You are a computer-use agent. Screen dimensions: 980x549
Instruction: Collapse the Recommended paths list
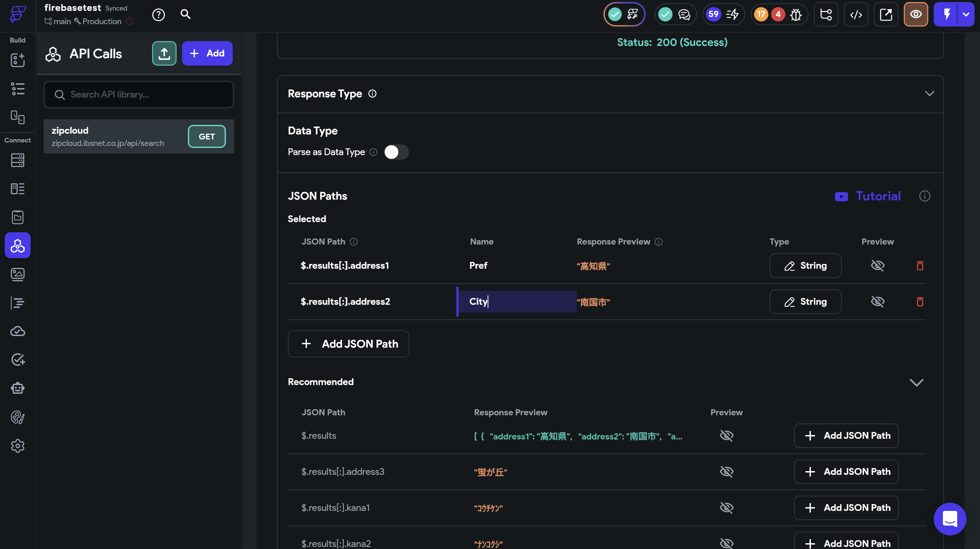916,382
